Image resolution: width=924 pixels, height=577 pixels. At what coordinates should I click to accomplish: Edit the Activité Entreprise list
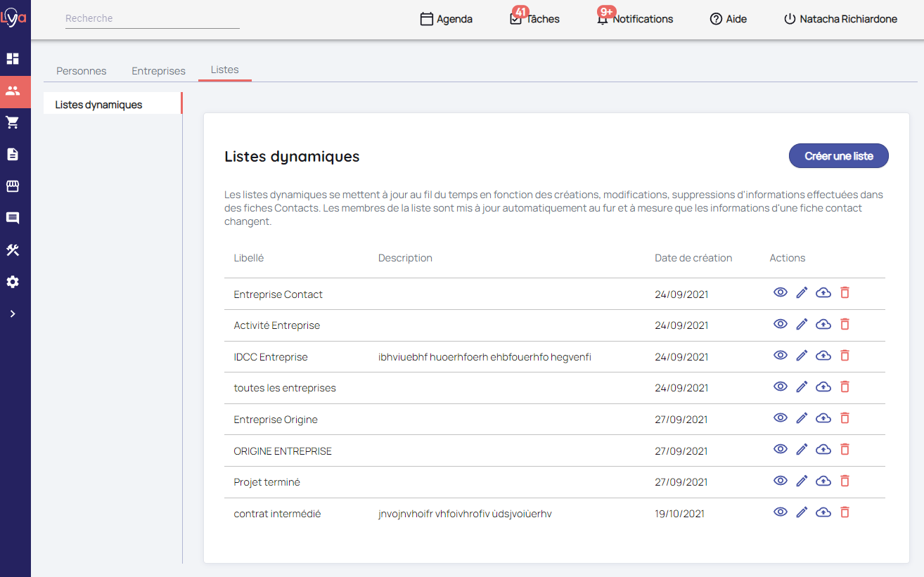click(x=802, y=324)
